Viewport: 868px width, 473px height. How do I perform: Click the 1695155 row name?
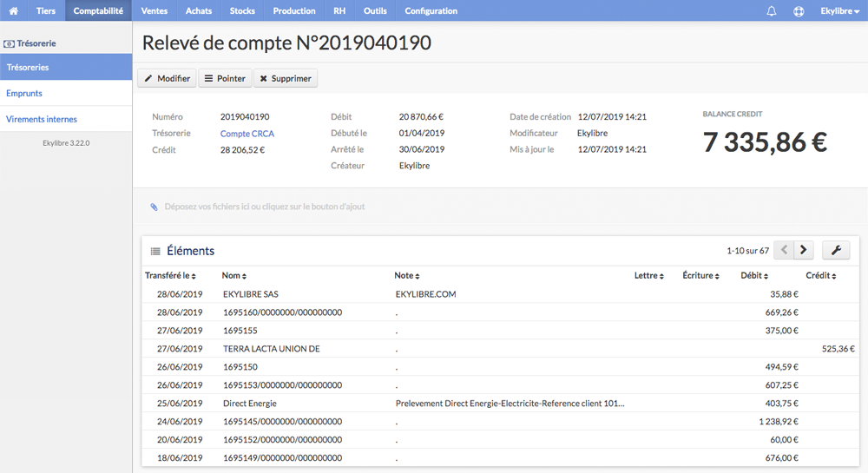(240, 331)
